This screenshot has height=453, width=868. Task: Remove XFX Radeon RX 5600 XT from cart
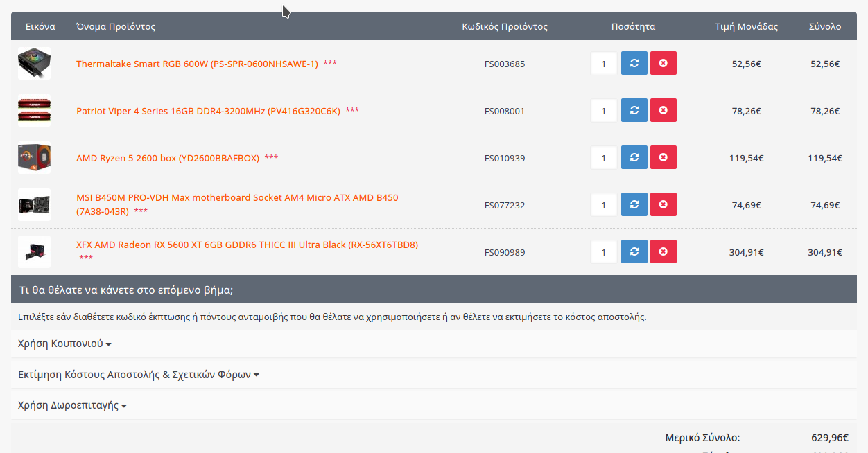(x=663, y=251)
